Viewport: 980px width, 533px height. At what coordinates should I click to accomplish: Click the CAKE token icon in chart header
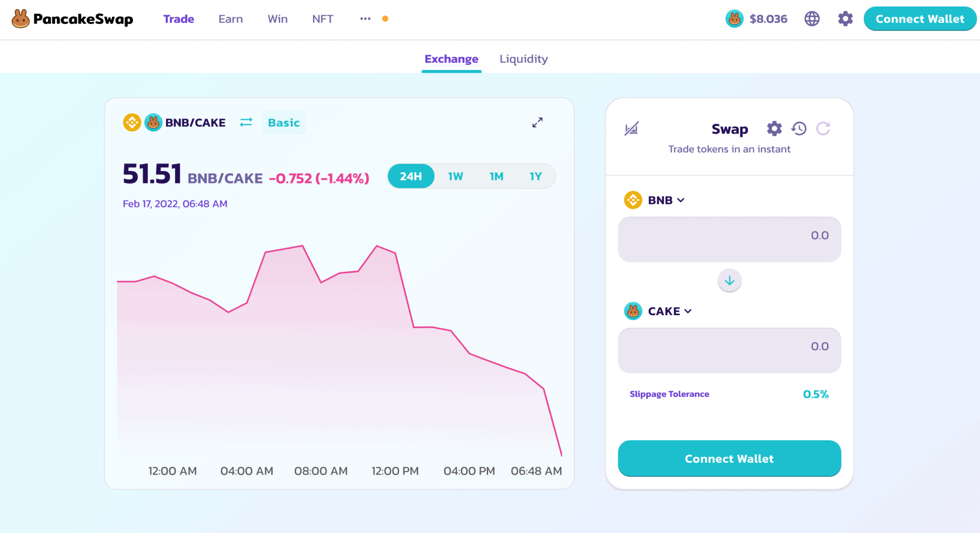(153, 123)
